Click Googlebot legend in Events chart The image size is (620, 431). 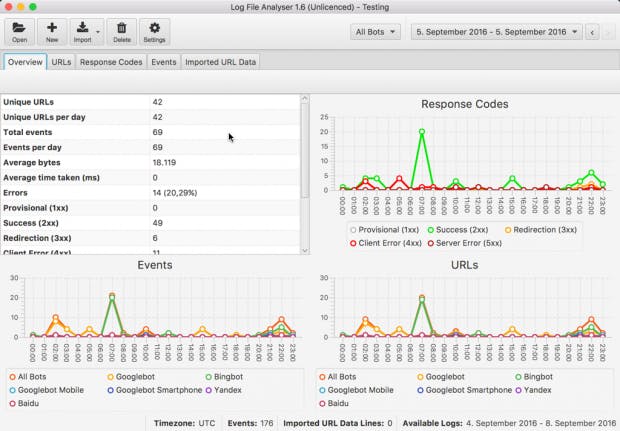click(x=131, y=377)
